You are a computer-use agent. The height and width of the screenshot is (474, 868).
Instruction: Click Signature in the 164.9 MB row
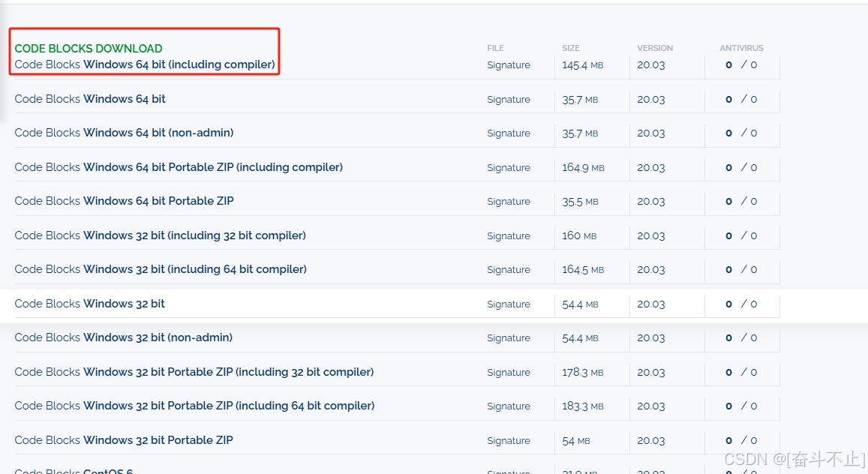(x=509, y=167)
